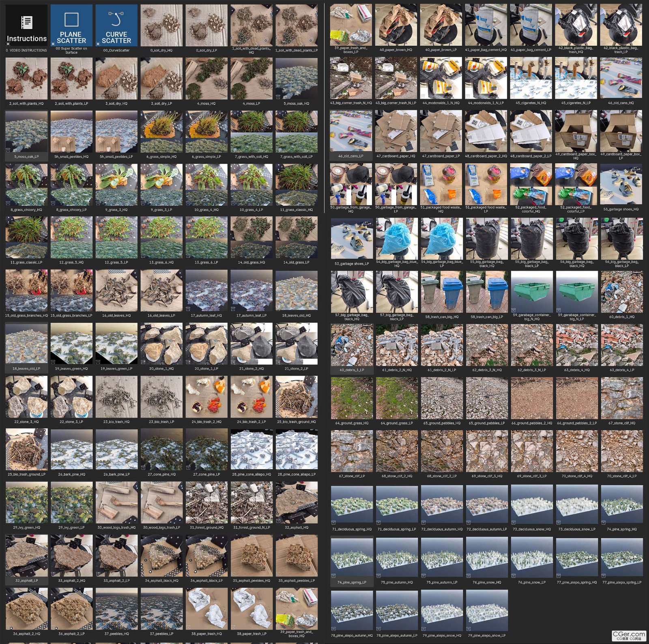649x644 pixels.
Task: Click the 30_wood_logs_trash_HQ thumbnail
Action: tap(116, 503)
